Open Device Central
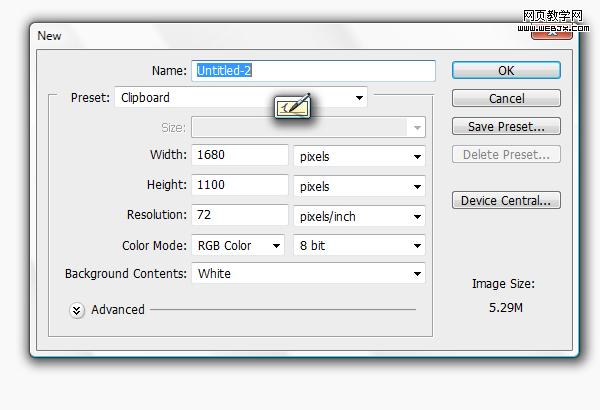This screenshot has height=410, width=600. [x=506, y=200]
